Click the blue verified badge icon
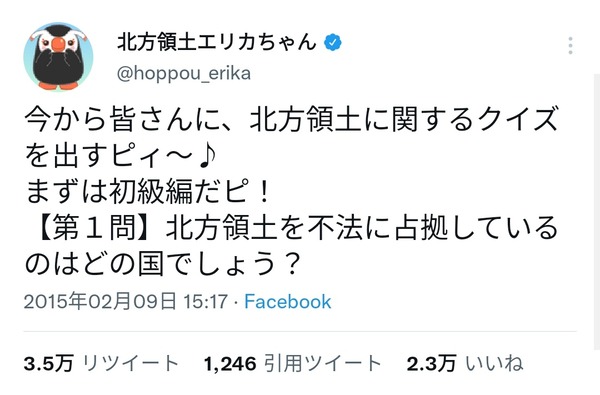The width and height of the screenshot is (600, 395). pos(333,42)
